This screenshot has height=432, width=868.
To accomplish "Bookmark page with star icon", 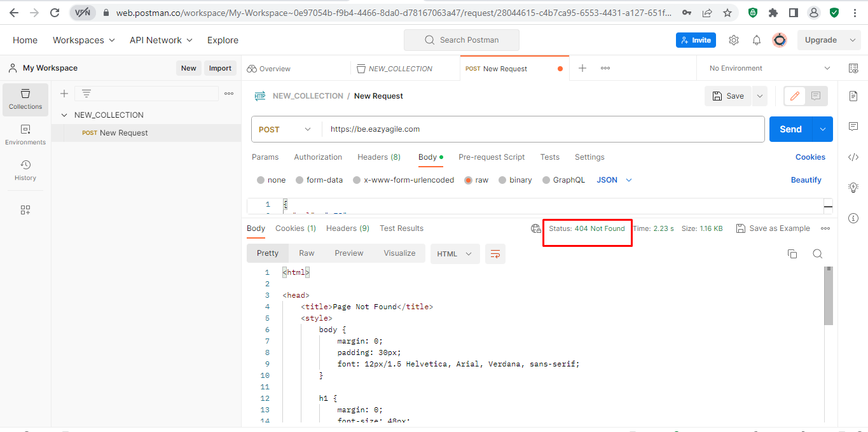I will (727, 13).
